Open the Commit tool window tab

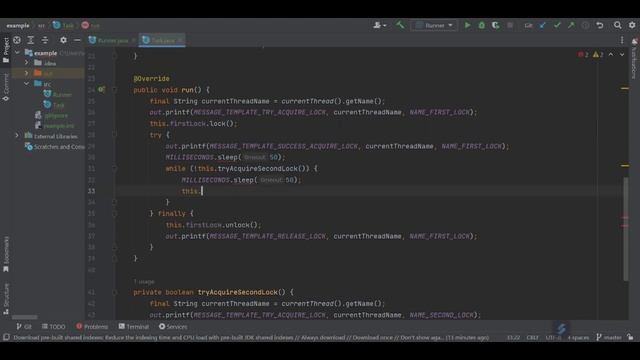pos(6,87)
